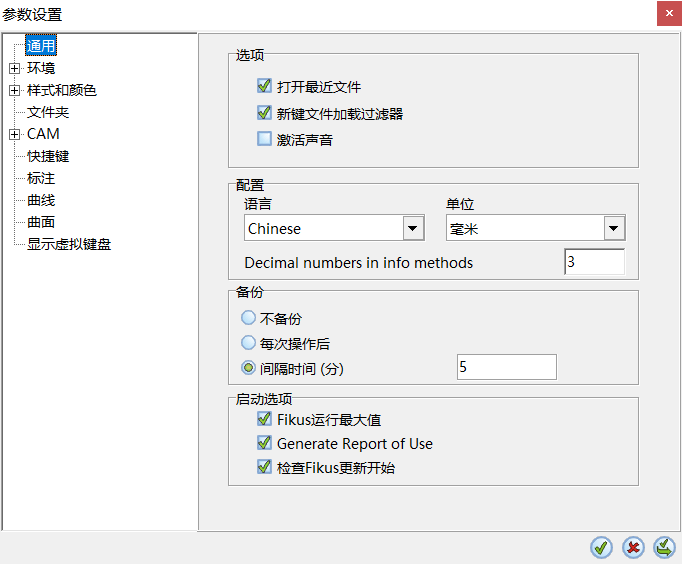Image resolution: width=682 pixels, height=564 pixels.
Task: Uncheck Generate Report of Use
Action: (x=264, y=443)
